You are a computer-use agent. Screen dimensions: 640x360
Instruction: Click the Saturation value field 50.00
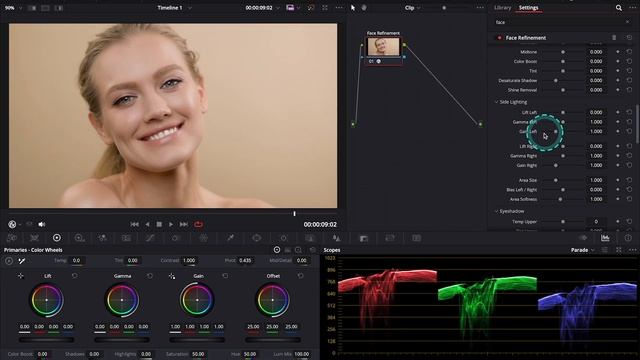pos(198,354)
